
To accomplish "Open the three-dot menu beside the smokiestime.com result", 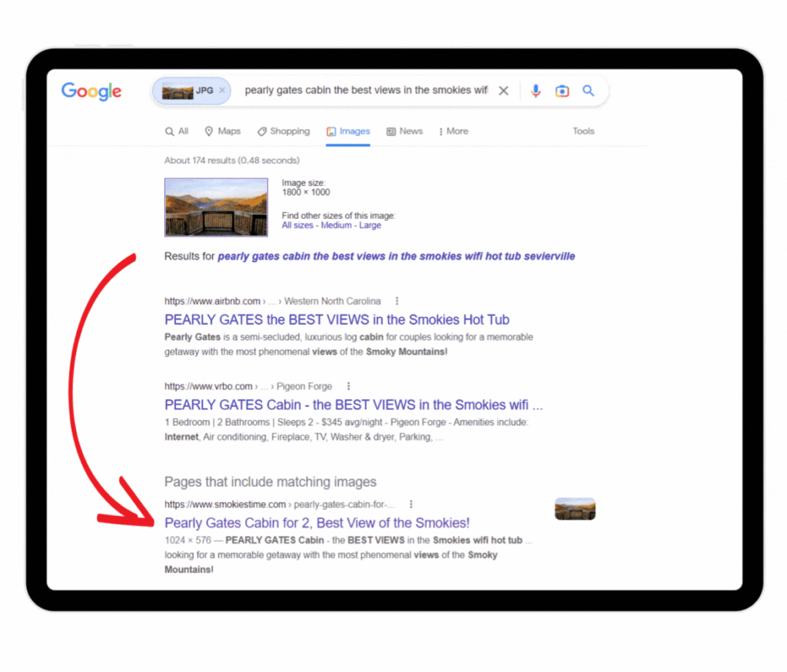I will [x=411, y=504].
